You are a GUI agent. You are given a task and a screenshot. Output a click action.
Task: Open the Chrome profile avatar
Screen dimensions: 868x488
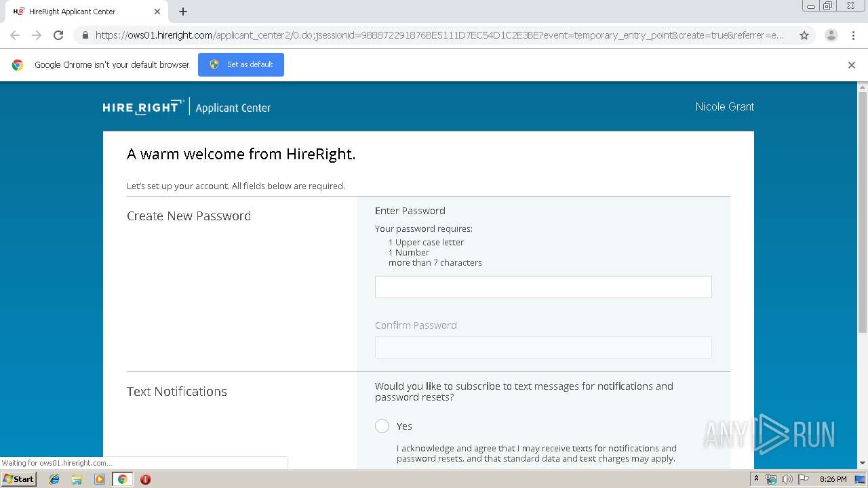(831, 35)
